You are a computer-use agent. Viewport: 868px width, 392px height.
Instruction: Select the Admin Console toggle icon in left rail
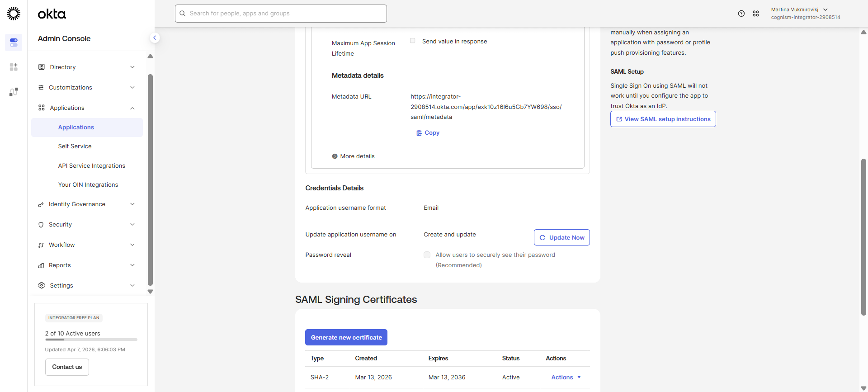click(14, 43)
